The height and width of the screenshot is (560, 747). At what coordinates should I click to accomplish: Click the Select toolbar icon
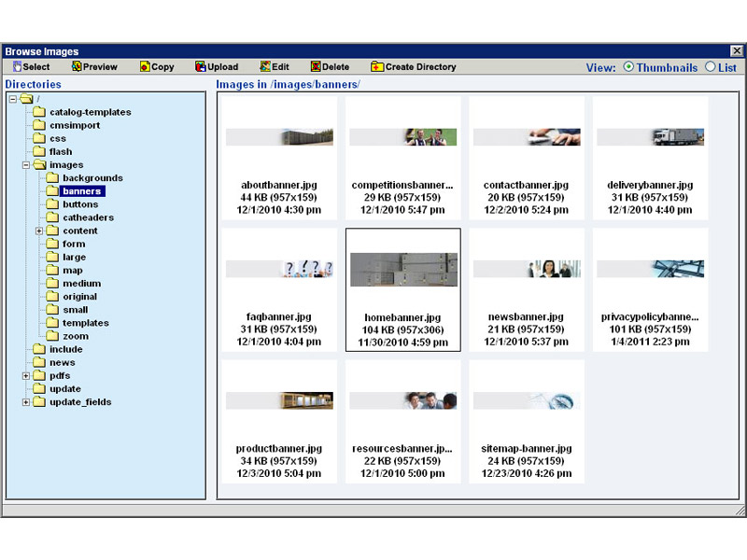point(17,67)
